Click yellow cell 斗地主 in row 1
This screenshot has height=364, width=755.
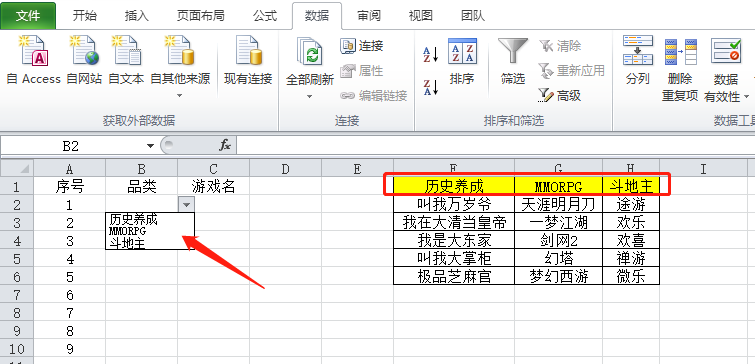(x=631, y=186)
